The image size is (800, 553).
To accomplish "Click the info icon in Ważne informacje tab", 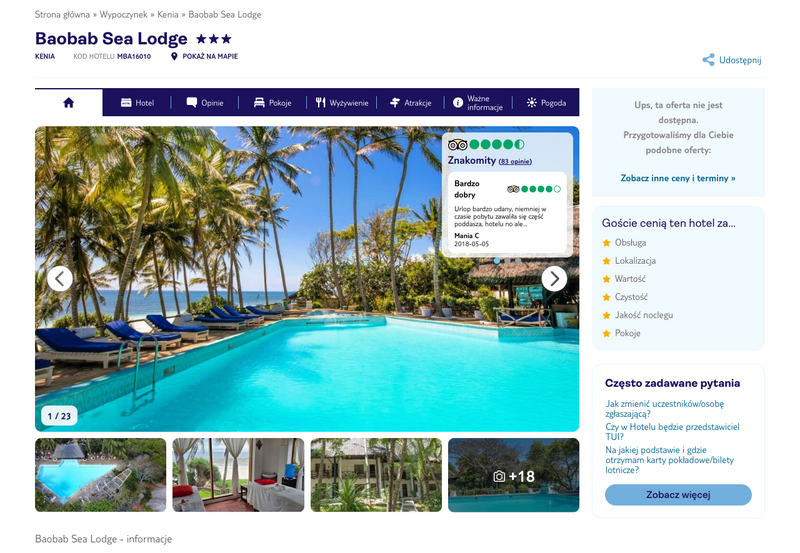I will tap(458, 103).
